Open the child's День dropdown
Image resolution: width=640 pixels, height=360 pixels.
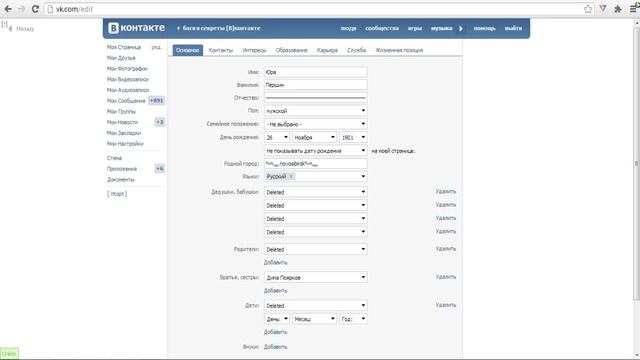point(277,319)
